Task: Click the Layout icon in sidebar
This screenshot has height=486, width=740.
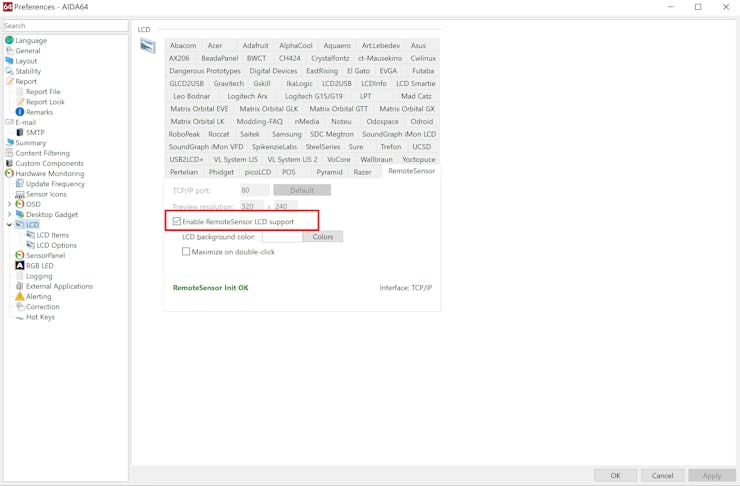Action: tap(9, 61)
